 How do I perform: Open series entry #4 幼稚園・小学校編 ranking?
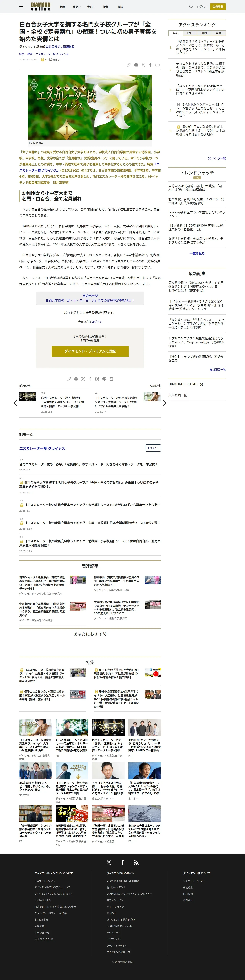pos(90,543)
